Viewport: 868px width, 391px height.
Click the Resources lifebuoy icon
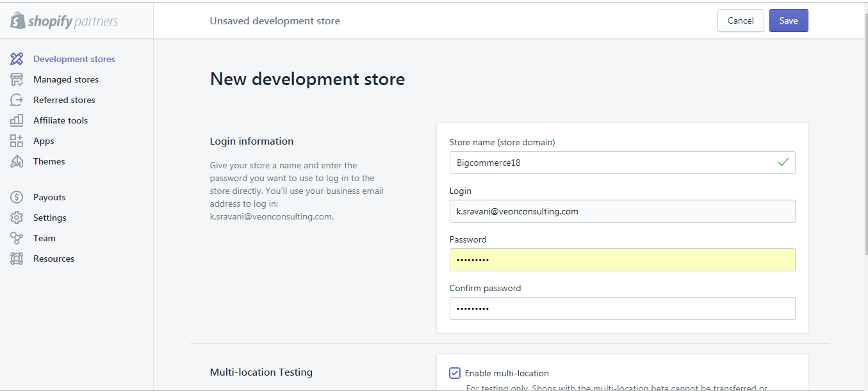(17, 259)
